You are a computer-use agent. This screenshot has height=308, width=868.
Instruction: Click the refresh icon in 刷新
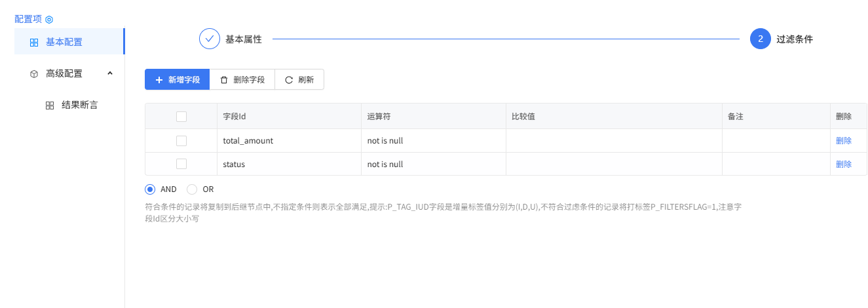[x=289, y=80]
